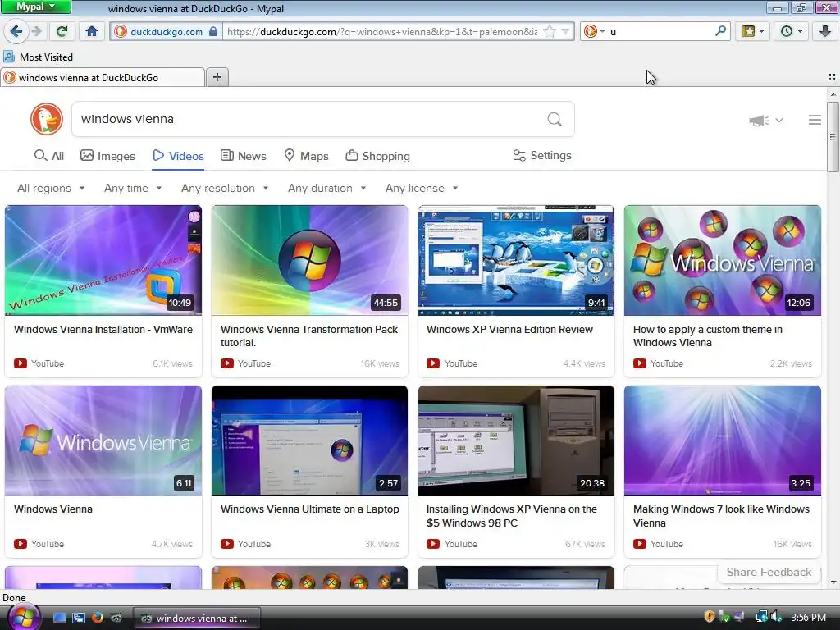
Task: Click the browser Forward arrow button
Action: point(36,31)
